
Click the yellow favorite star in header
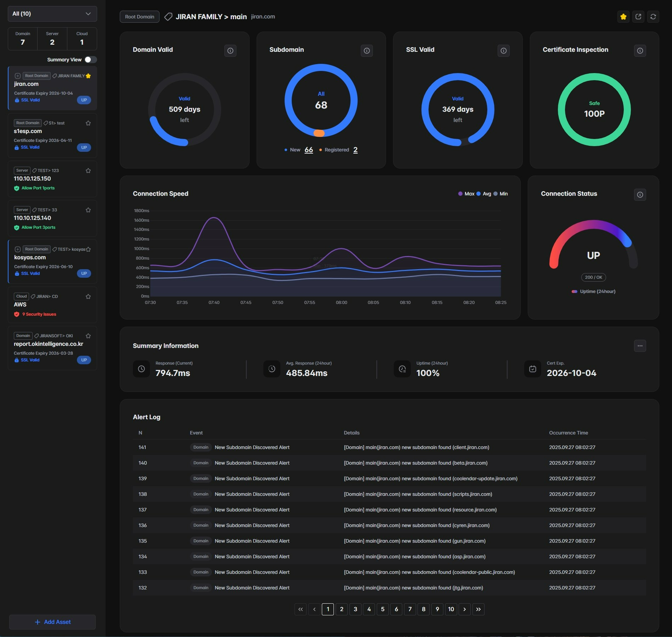tap(623, 17)
